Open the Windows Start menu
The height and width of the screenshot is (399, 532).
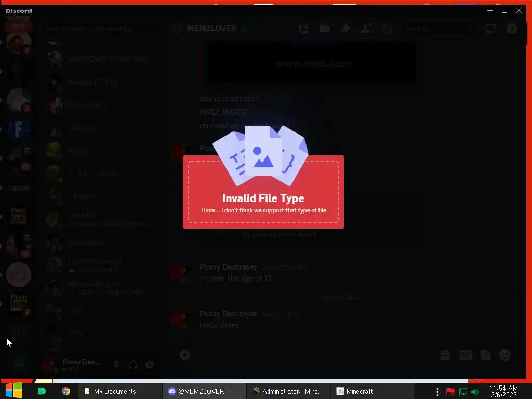[x=14, y=391]
